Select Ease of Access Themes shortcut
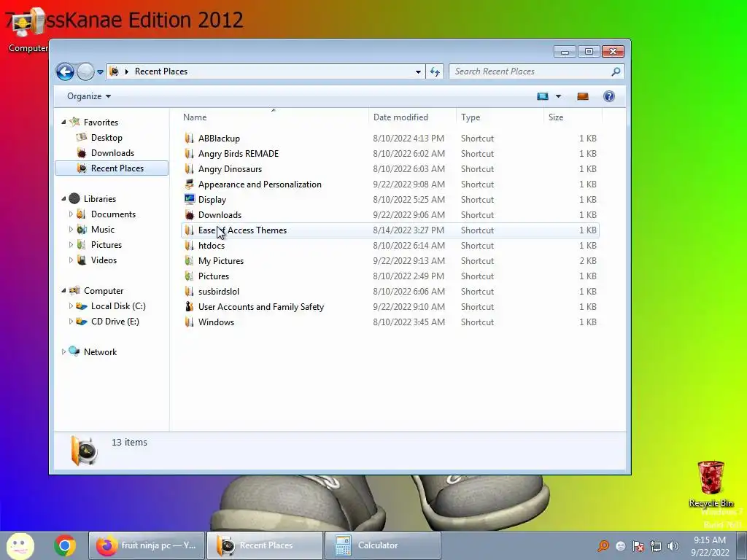 pyautogui.click(x=390, y=230)
